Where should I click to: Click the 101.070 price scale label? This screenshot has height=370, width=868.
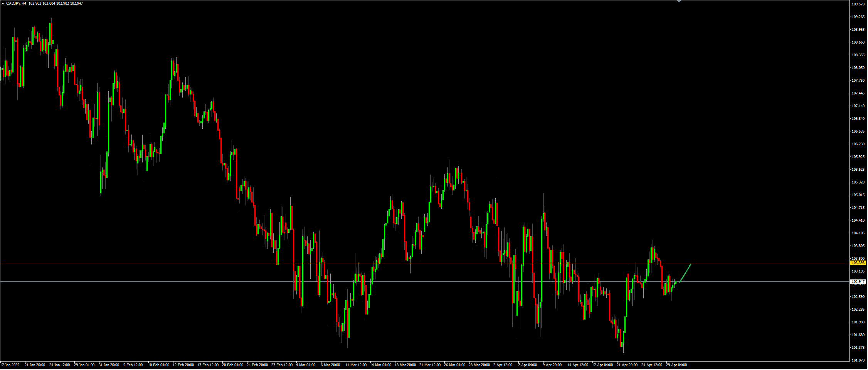click(x=858, y=360)
